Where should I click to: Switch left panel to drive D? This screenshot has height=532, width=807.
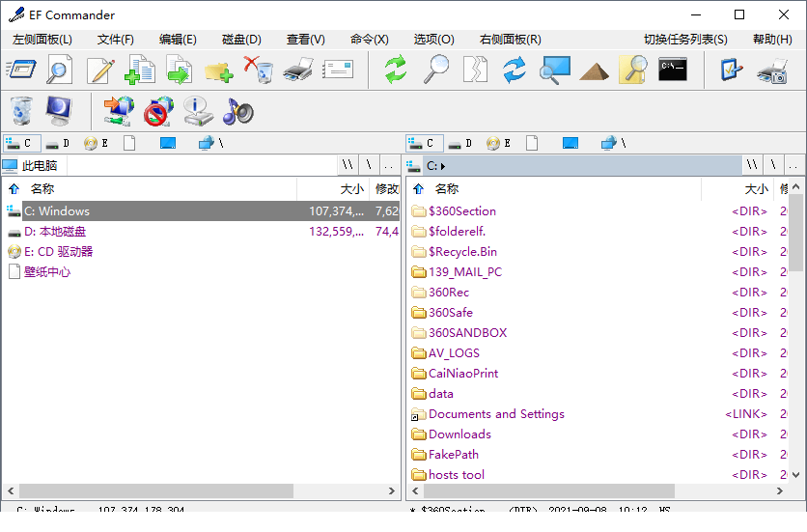(x=57, y=143)
